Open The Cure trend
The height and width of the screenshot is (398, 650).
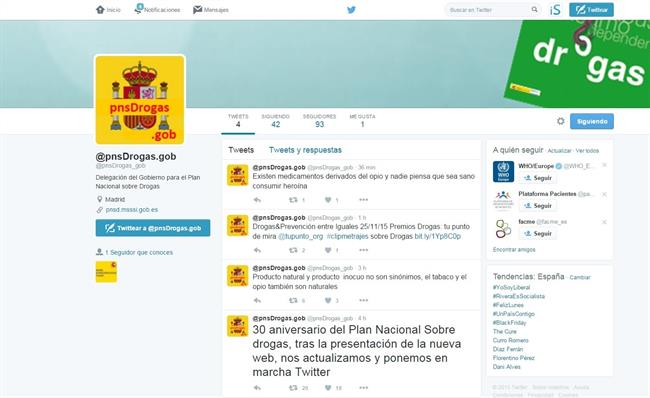[x=504, y=332]
